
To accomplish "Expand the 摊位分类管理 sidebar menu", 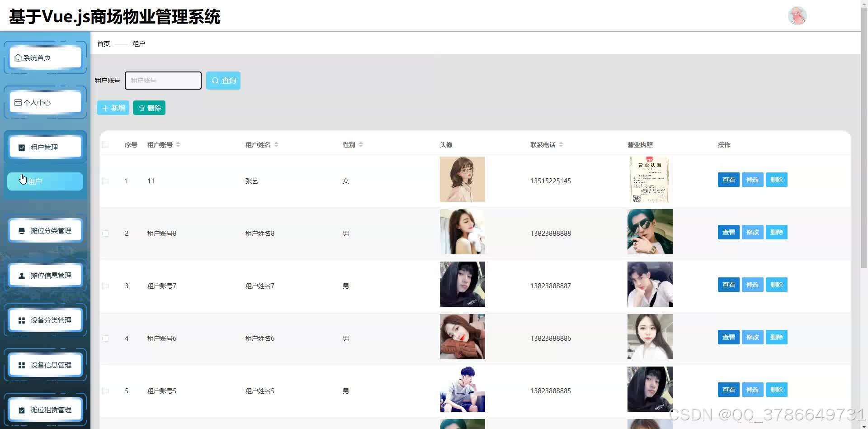I will [x=45, y=231].
